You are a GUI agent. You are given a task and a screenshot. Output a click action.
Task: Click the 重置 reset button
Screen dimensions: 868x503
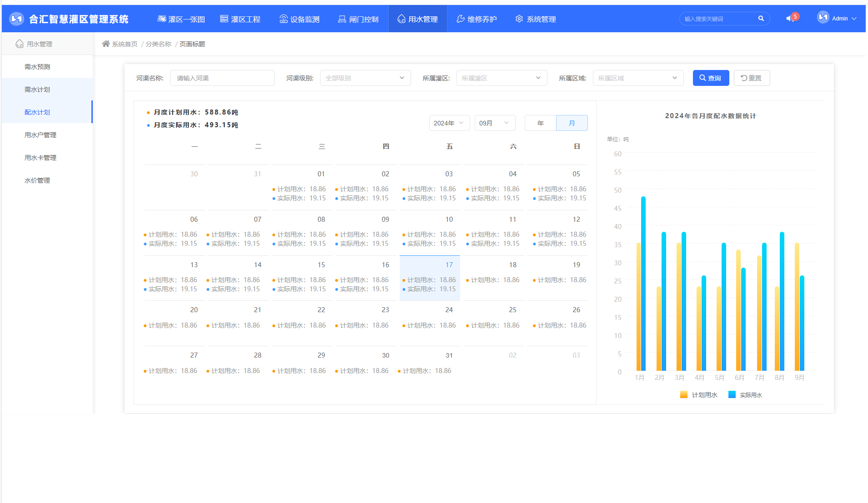click(x=751, y=78)
